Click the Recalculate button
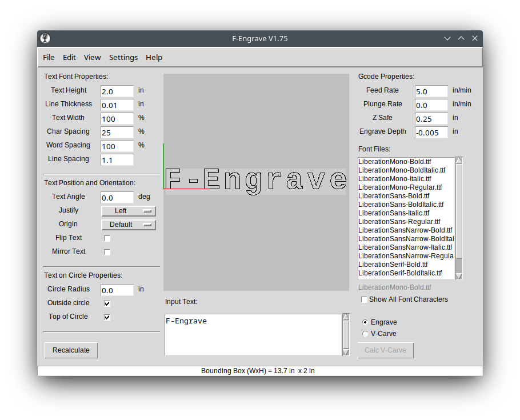Image resolution: width=520 pixels, height=420 pixels. coord(71,350)
